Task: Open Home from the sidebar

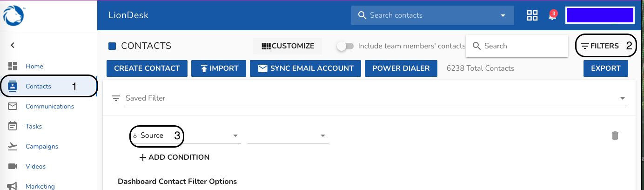Action: click(34, 66)
